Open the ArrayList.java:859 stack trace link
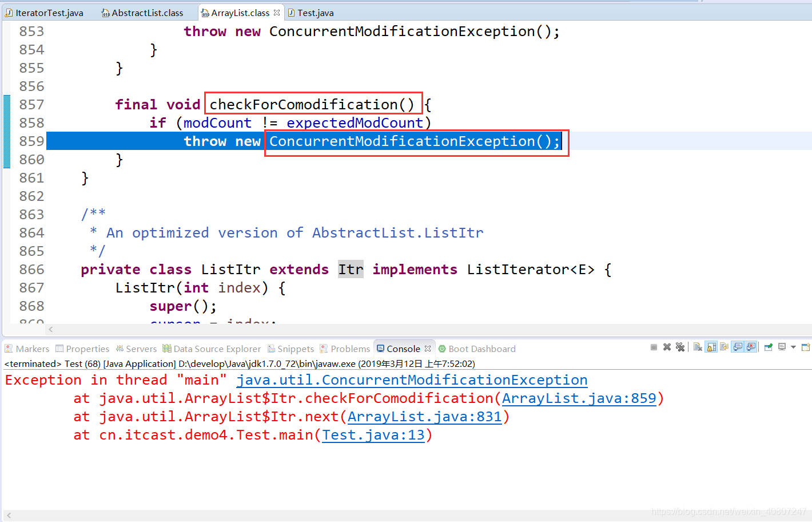Viewport: 812px width, 522px height. [579, 398]
